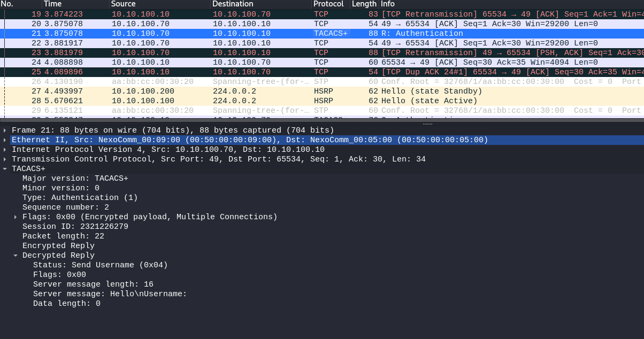Expand Internet Protocol Version 4 section

(x=5, y=150)
